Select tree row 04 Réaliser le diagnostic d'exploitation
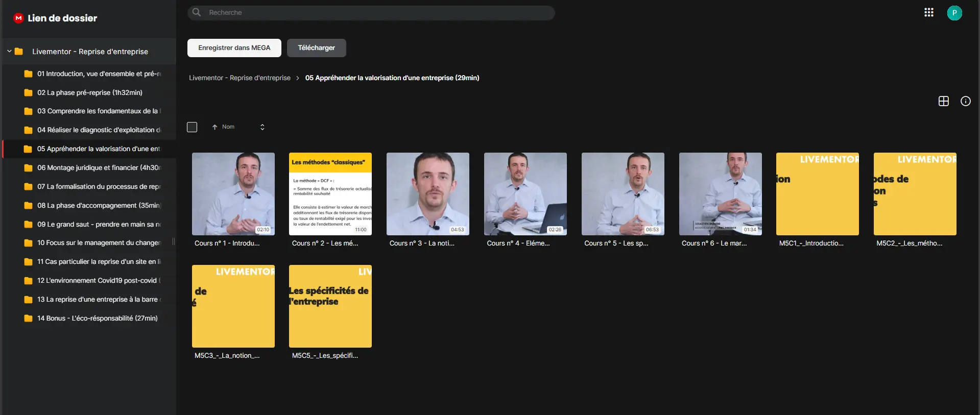This screenshot has width=980, height=415. (x=89, y=130)
